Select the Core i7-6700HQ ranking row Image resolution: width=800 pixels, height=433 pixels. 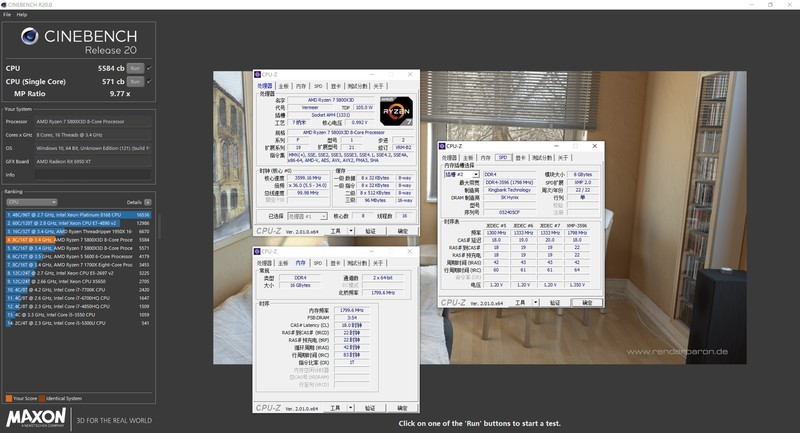pos(79,298)
